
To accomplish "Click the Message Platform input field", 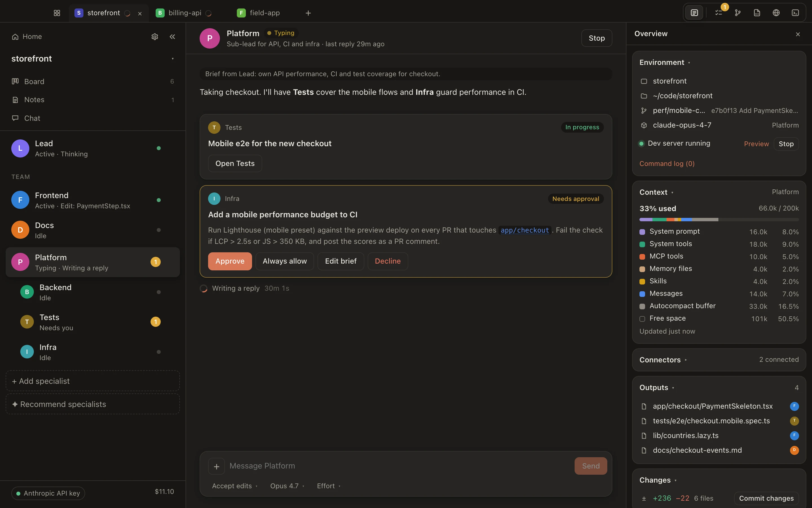I will click(399, 466).
